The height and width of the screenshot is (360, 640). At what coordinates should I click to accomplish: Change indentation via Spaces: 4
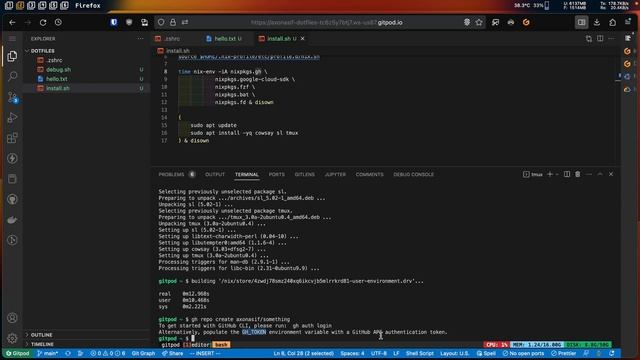coord(352,353)
